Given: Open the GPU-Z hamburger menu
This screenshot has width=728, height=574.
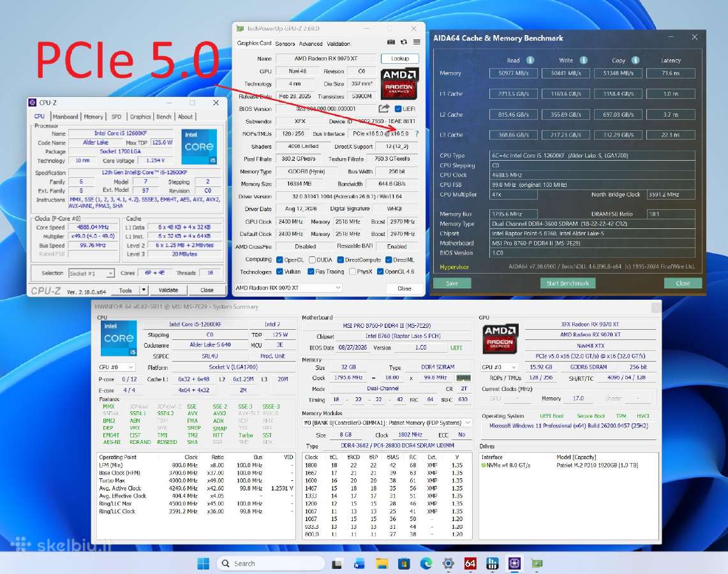Looking at the screenshot, I should [x=417, y=42].
